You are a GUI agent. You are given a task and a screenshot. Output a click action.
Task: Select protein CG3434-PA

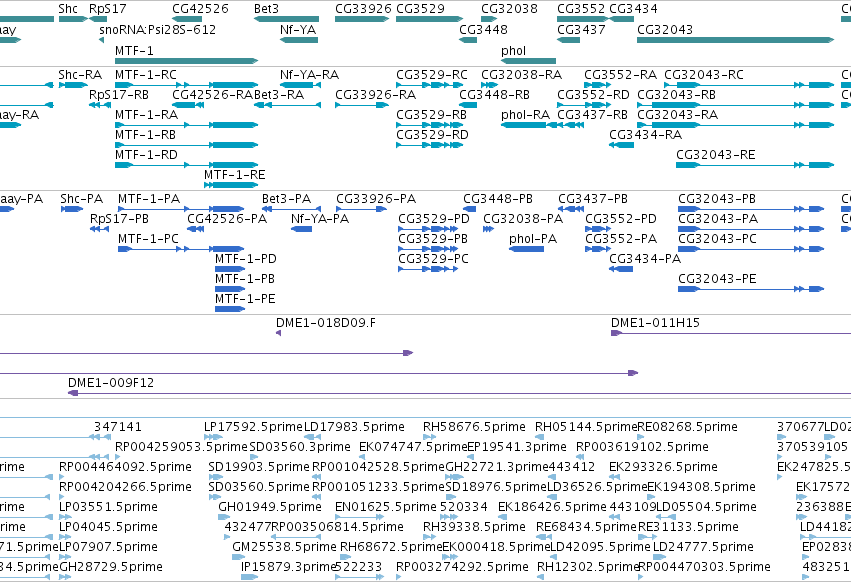[x=621, y=269]
